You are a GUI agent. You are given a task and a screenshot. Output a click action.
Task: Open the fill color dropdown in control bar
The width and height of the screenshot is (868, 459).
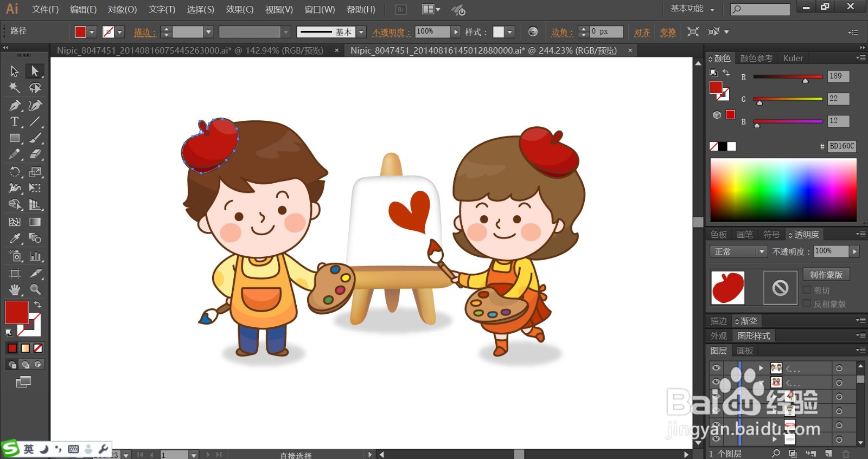coord(92,32)
